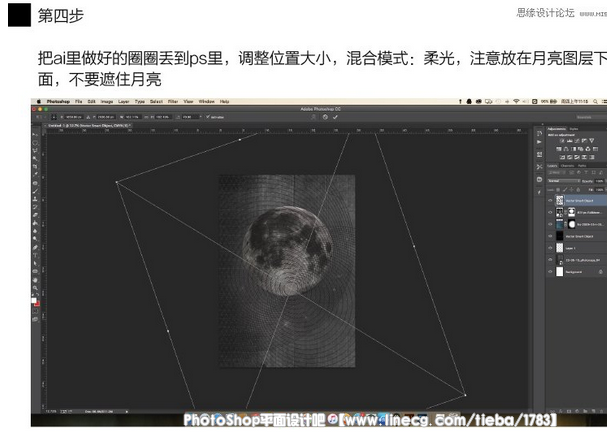Screen dimensions: 607x437
Task: Select the Move tool in toolbox
Action: 35,134
